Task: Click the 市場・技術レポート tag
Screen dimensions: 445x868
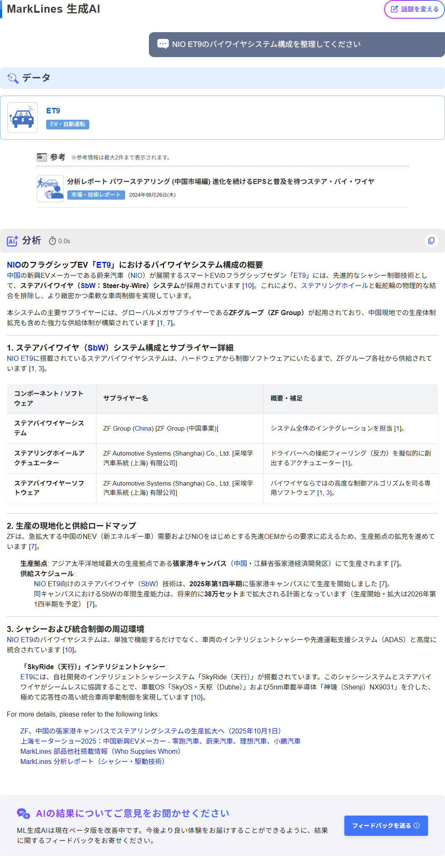Action: point(96,195)
